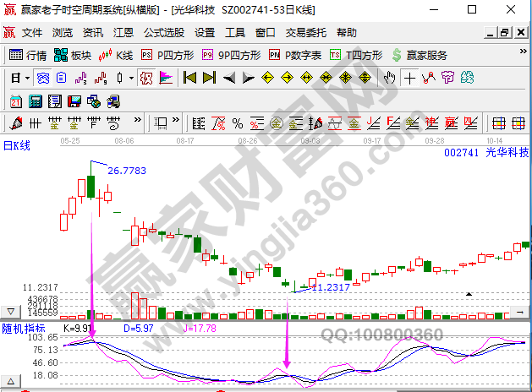
Task: Toggle the crosshair cursor tool
Action: coord(409,79)
